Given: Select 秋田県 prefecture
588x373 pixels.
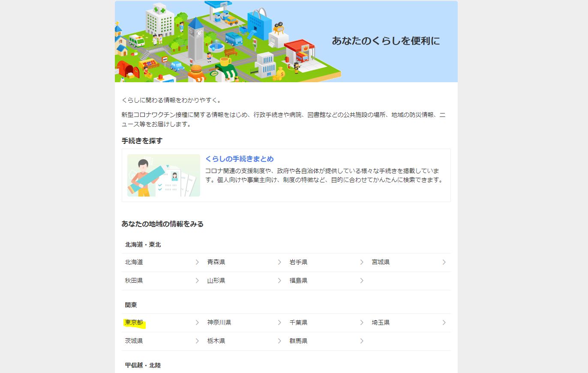Looking at the screenshot, I should tap(134, 280).
